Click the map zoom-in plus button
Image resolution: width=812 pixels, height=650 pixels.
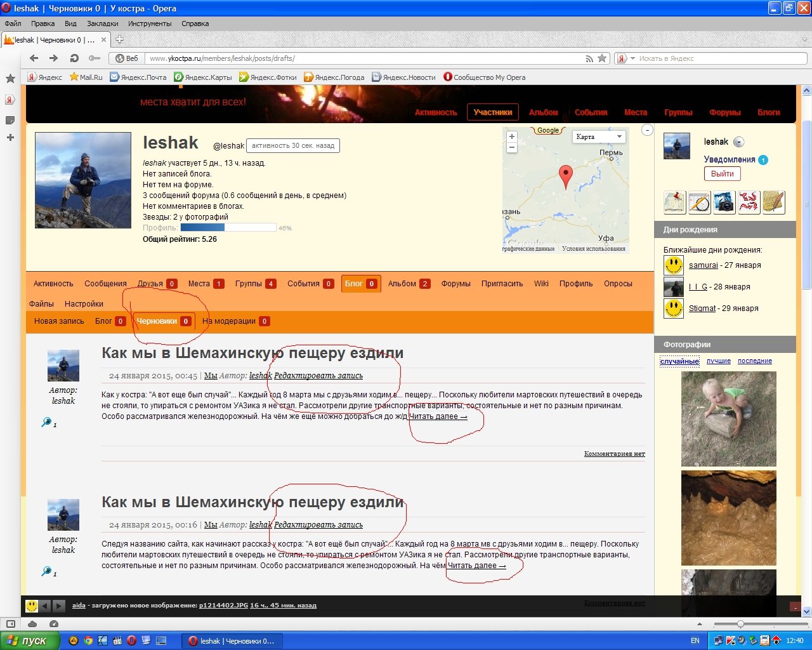pos(512,136)
